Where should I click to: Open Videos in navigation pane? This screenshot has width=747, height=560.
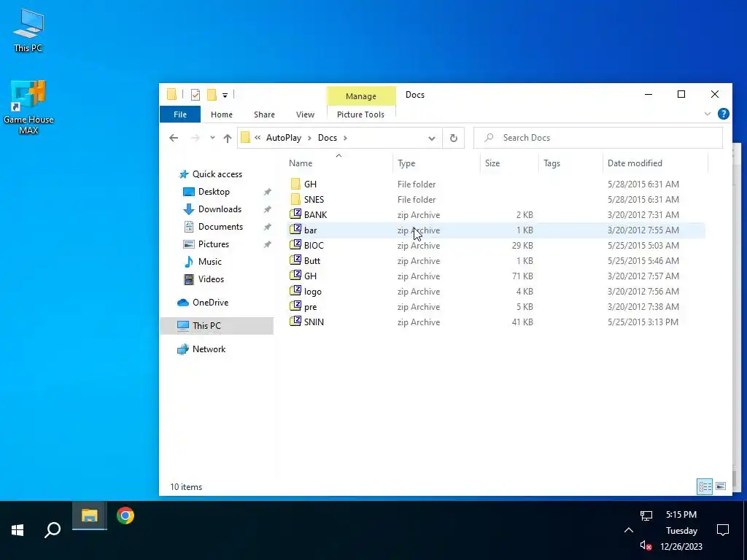coord(211,279)
